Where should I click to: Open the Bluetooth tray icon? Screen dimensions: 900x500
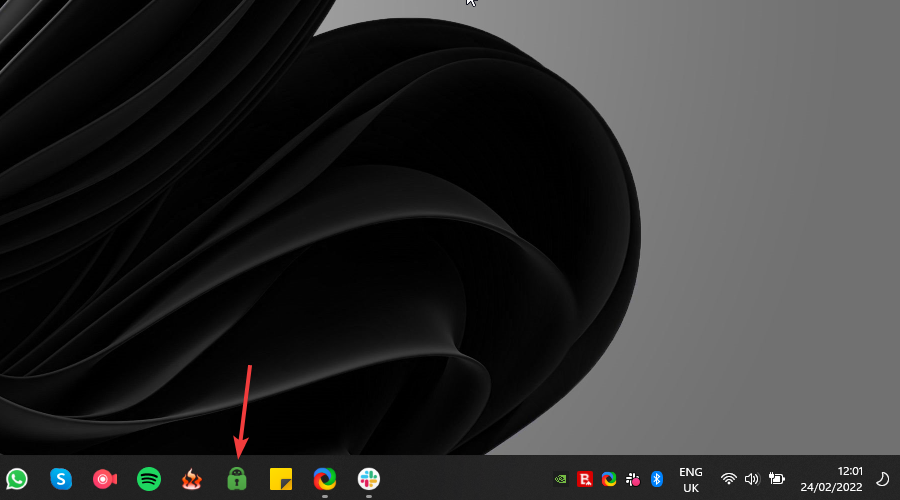(x=657, y=479)
